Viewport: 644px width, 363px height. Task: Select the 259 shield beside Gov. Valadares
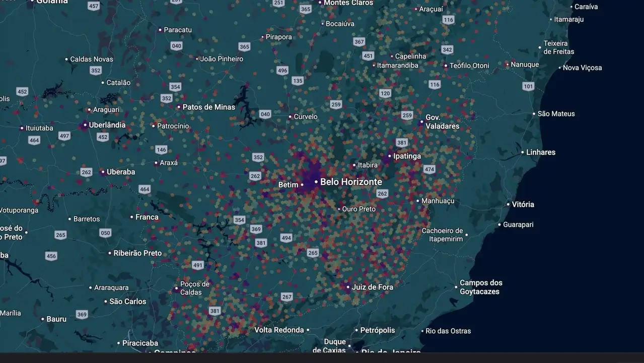[407, 115]
